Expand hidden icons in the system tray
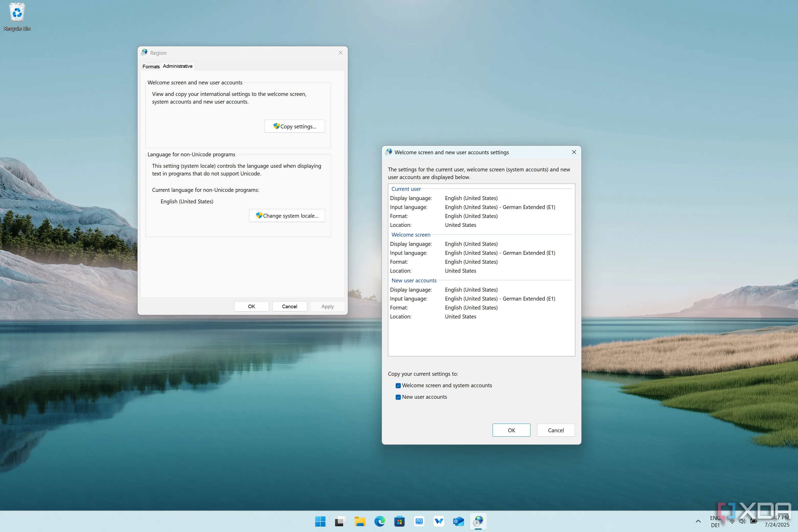 698,522
